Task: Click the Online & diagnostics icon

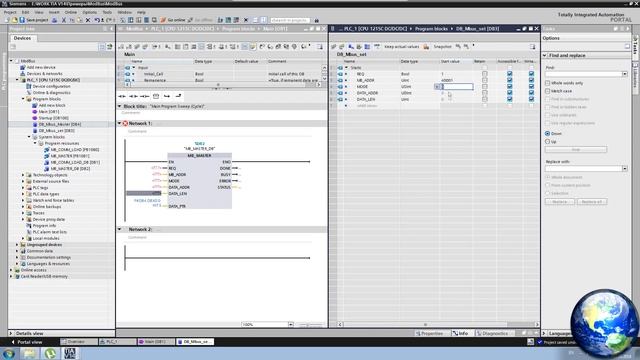Action: click(29, 93)
